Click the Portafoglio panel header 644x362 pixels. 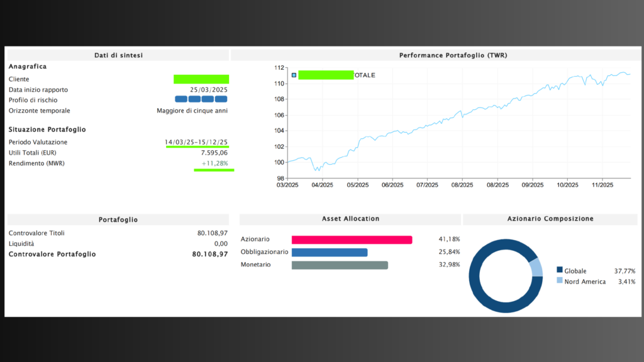tap(118, 219)
